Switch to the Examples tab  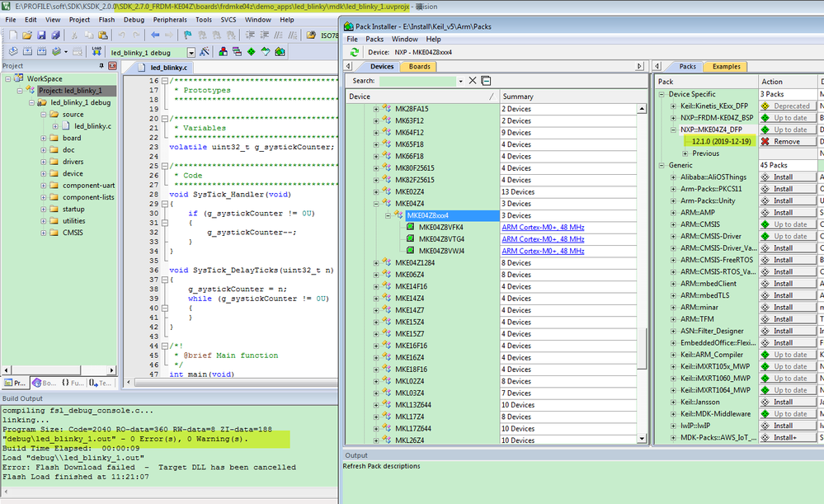[x=726, y=66]
